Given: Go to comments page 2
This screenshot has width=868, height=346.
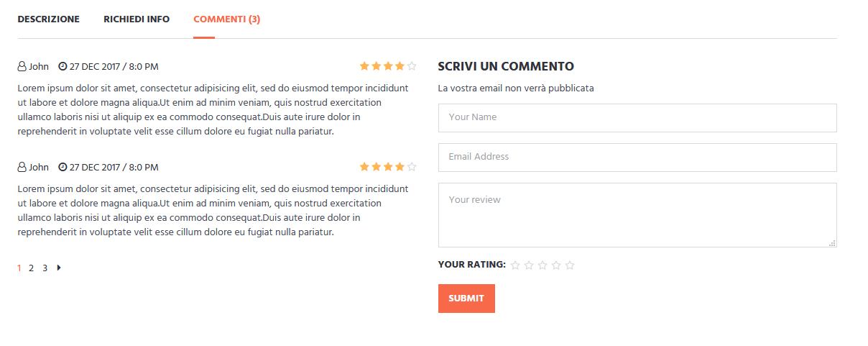Looking at the screenshot, I should (31, 268).
